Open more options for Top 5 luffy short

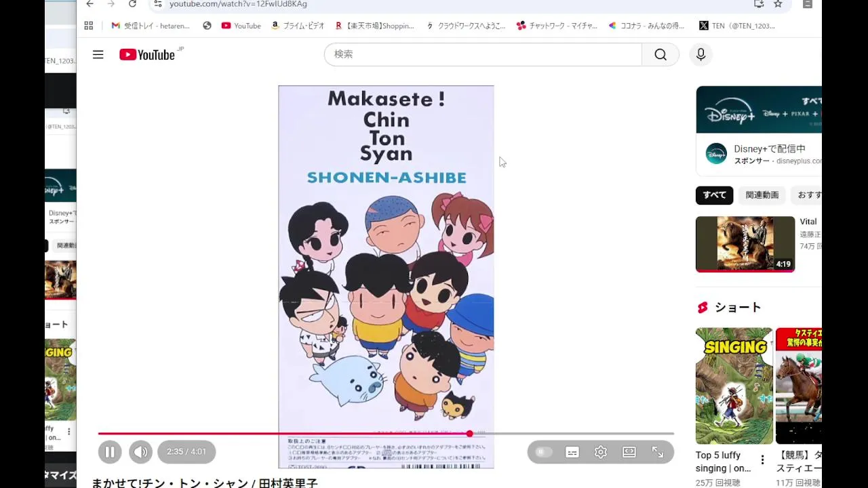(x=762, y=460)
